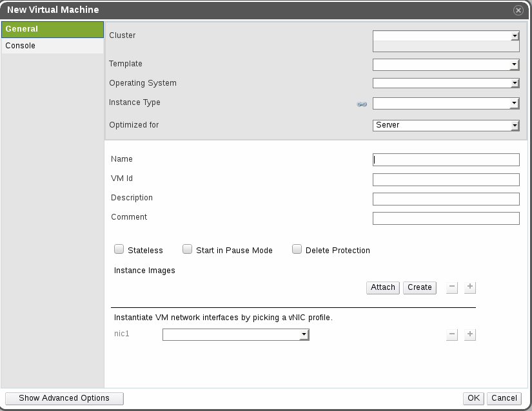Add another NIC with the plus icon

point(470,334)
